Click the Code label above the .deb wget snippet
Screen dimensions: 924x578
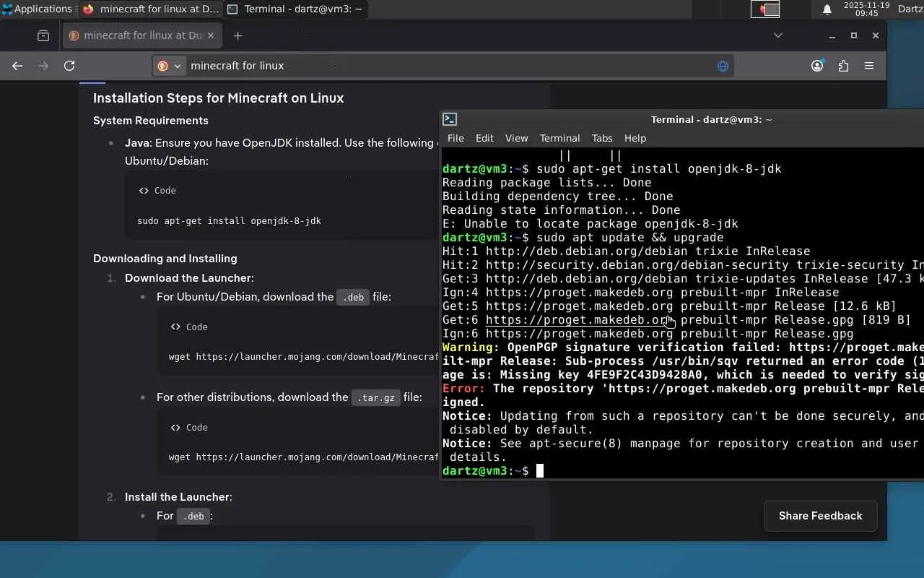(x=189, y=327)
